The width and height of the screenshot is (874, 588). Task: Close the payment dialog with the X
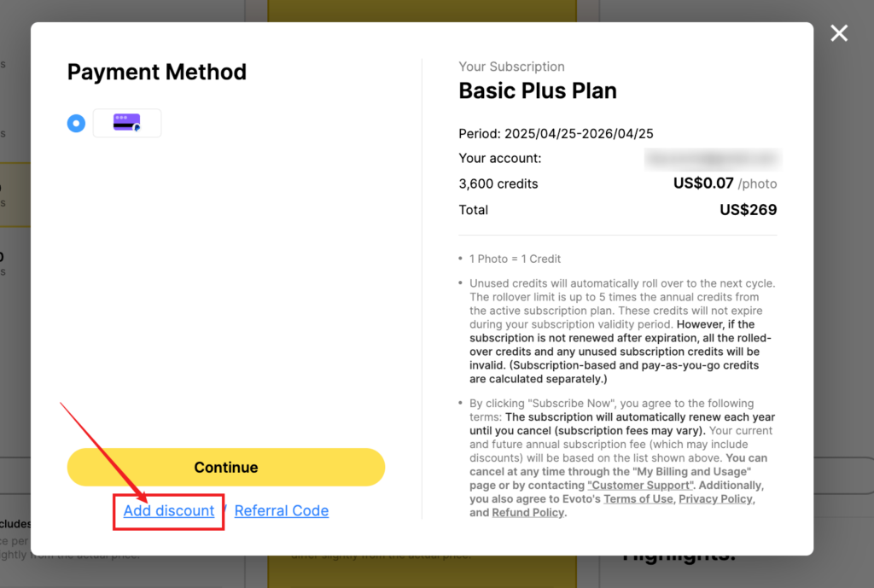[839, 33]
